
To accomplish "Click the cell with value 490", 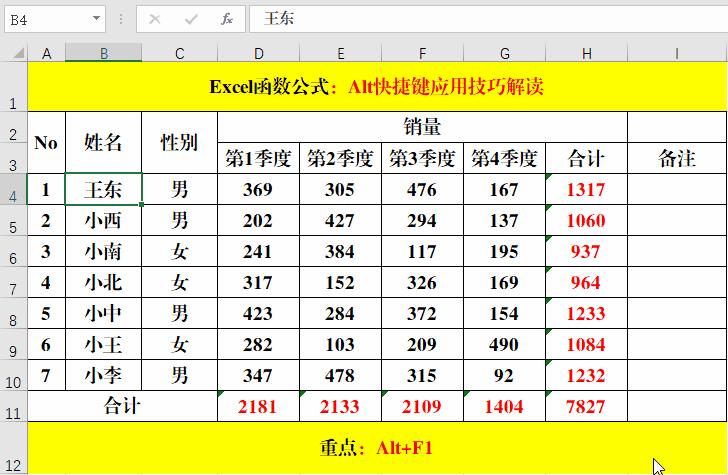I will [x=504, y=345].
